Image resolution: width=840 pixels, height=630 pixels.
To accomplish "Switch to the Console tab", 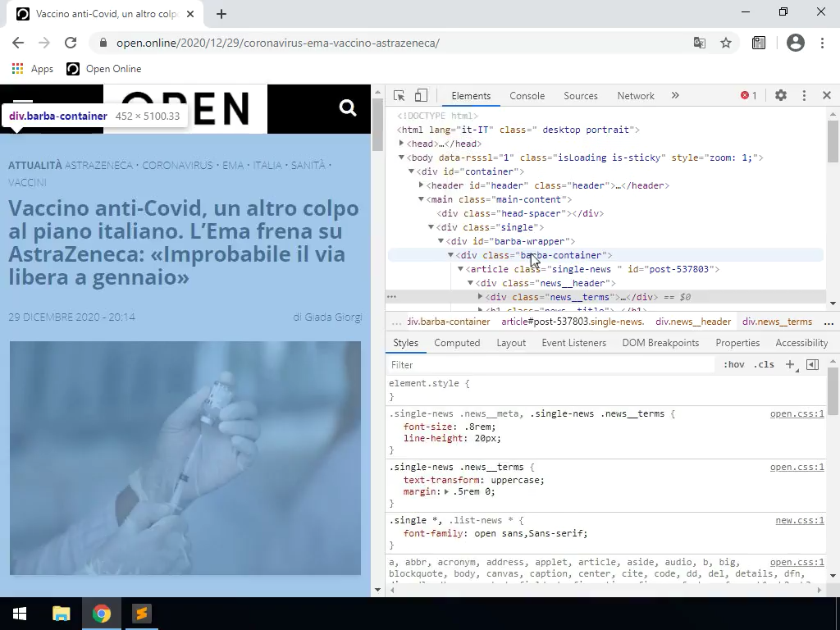I will [527, 95].
